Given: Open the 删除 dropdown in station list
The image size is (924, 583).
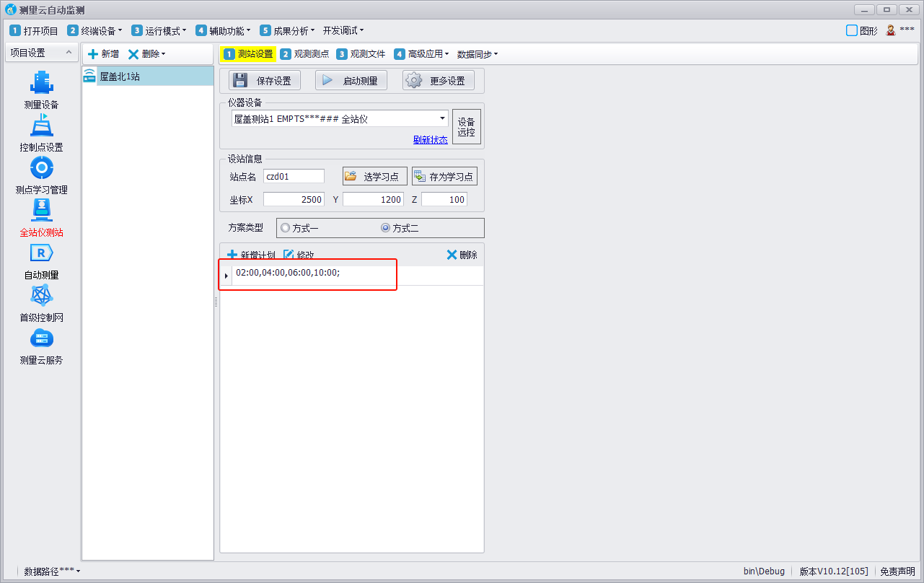Looking at the screenshot, I should [x=147, y=54].
